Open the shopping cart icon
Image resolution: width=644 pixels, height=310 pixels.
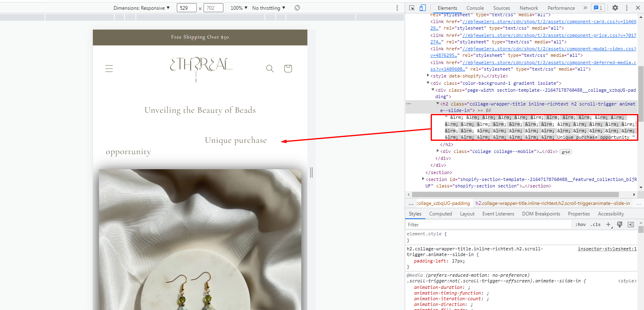tap(288, 69)
